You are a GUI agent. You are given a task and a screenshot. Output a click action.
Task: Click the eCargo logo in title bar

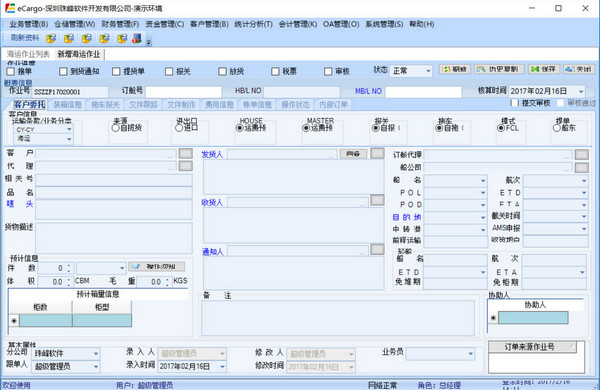10,8
